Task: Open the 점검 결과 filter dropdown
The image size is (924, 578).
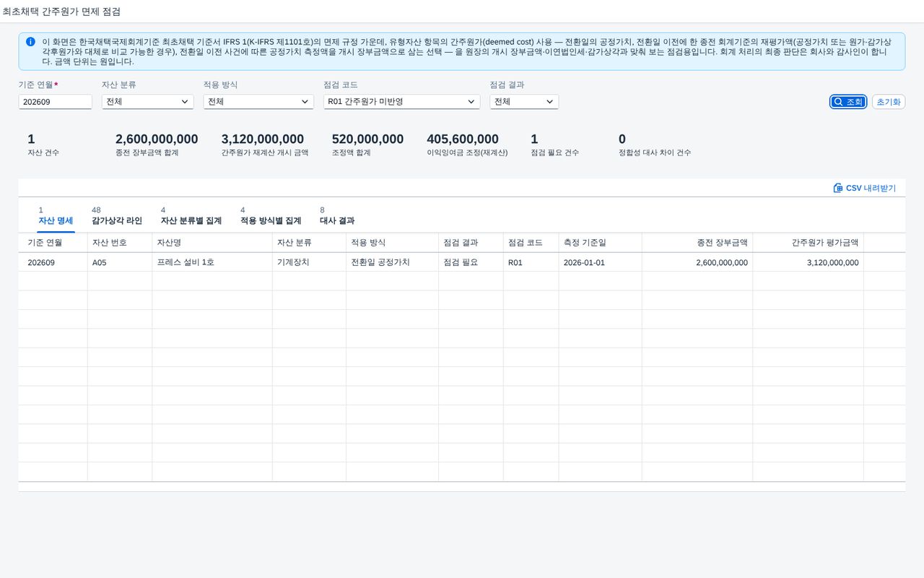Action: coord(524,102)
